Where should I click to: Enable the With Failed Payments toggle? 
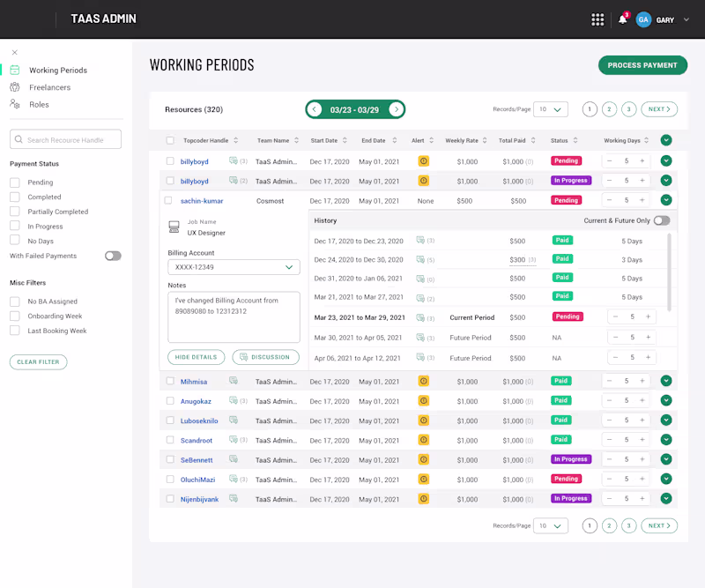pyautogui.click(x=114, y=256)
